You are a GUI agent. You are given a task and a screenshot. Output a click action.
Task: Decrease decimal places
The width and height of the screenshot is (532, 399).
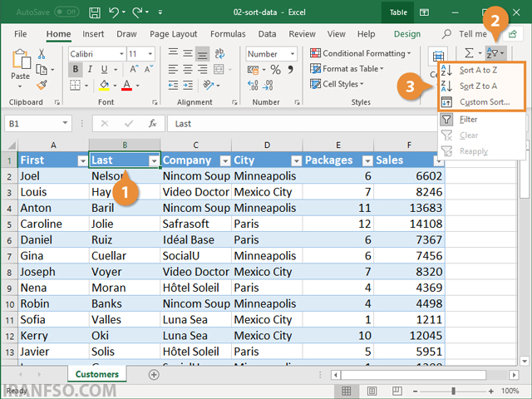coord(268,85)
